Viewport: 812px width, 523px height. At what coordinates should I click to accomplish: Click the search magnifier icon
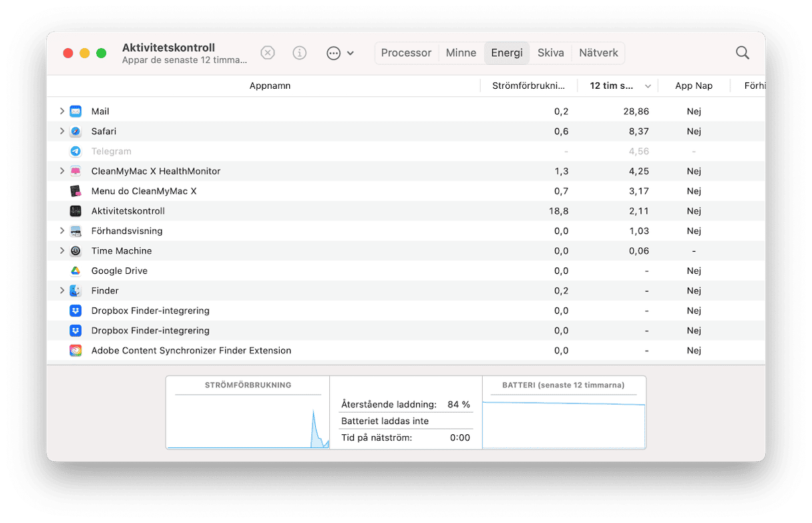pos(743,53)
